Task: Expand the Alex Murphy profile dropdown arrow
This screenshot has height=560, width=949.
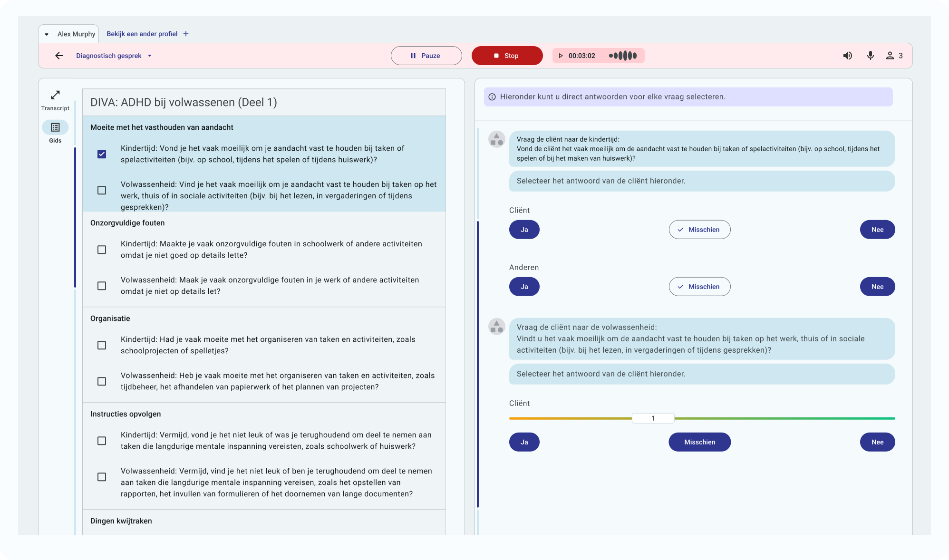Action: coord(47,34)
